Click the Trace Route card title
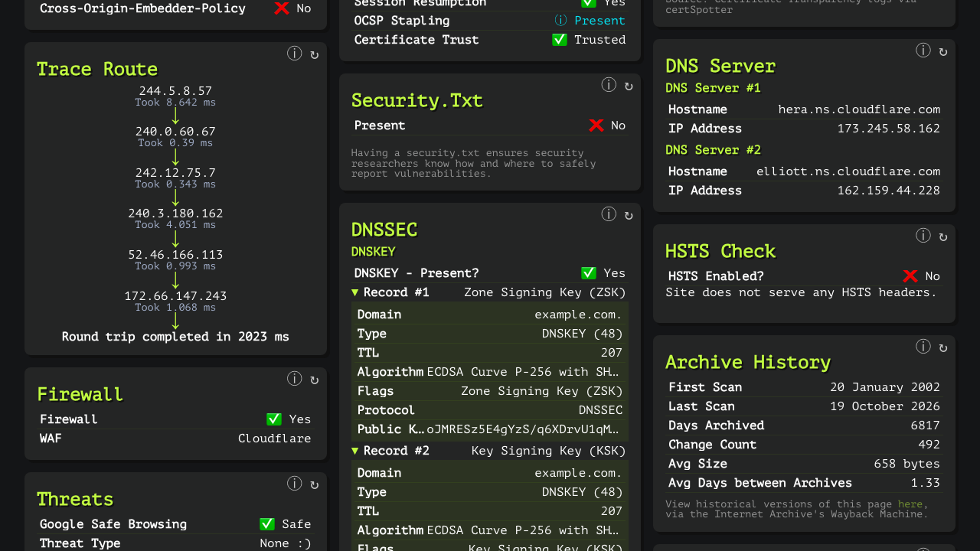This screenshot has width=980, height=551. coord(97,69)
